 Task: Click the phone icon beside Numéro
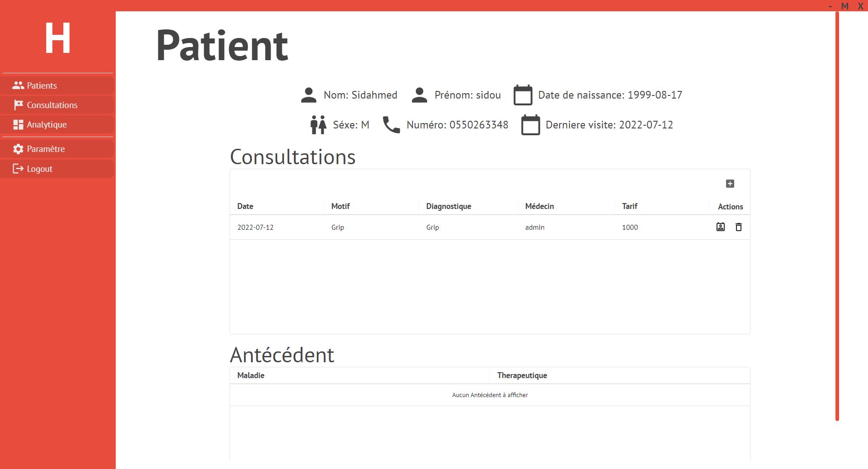point(392,125)
